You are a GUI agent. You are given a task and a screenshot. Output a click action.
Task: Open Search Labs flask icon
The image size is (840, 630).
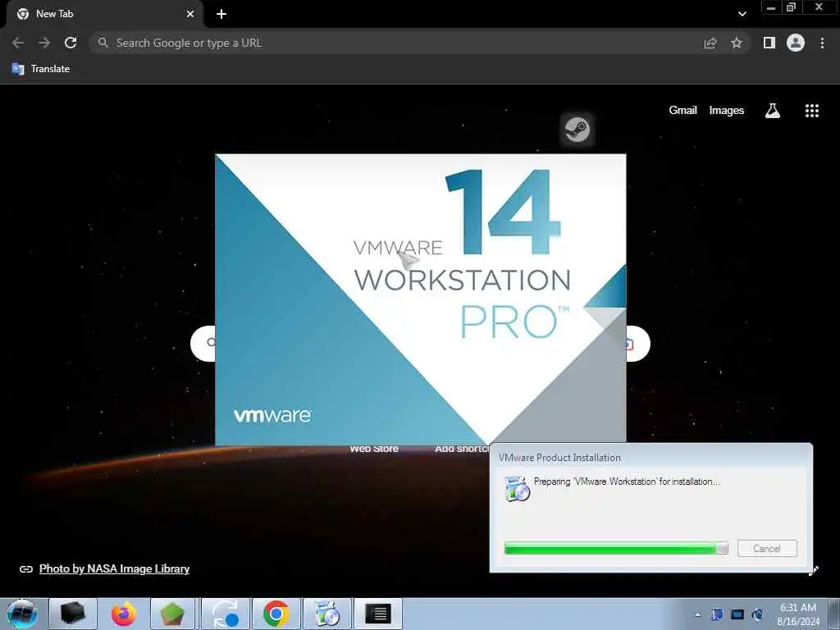[773, 111]
